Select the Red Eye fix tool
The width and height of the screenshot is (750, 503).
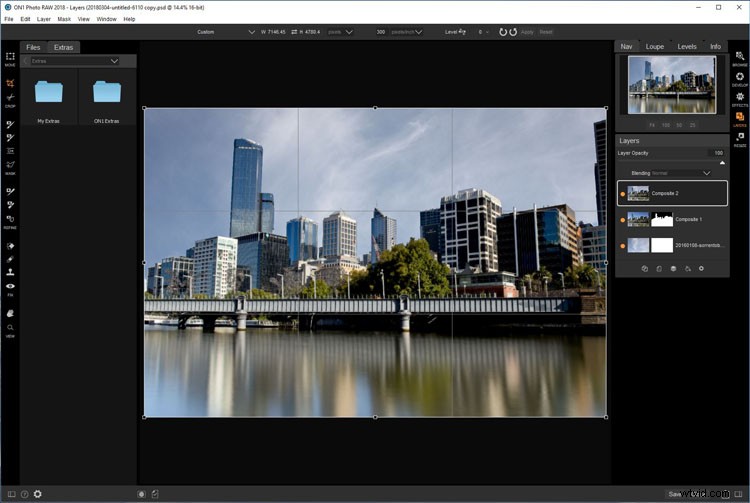[x=10, y=286]
